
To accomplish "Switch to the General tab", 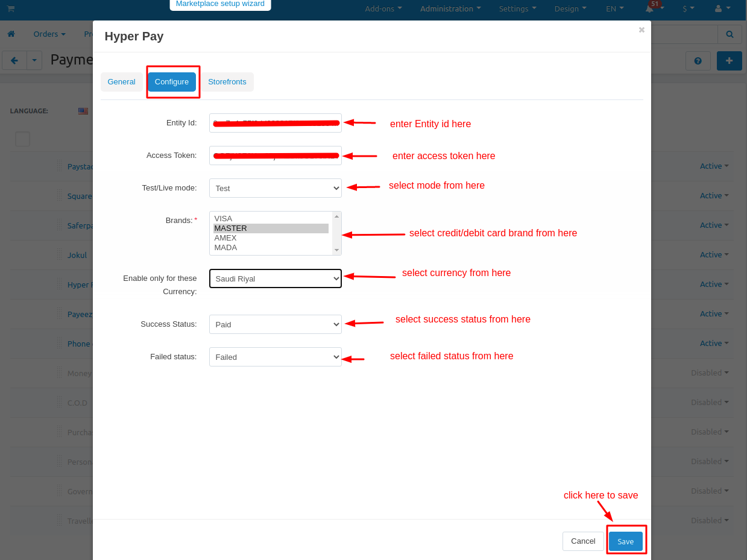I will tap(121, 82).
